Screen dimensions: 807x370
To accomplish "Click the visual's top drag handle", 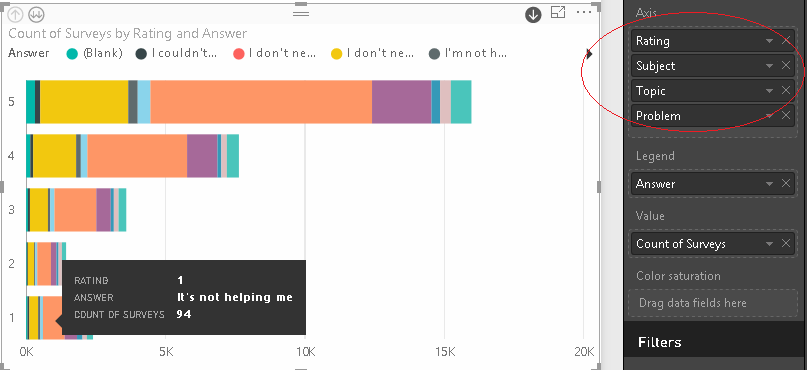I will coord(301,13).
